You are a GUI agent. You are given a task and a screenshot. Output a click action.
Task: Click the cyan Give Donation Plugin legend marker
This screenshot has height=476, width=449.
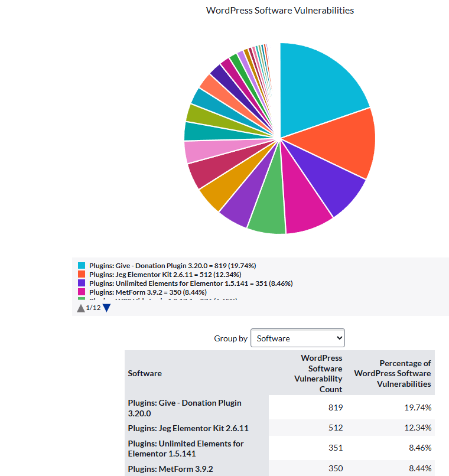coord(82,266)
